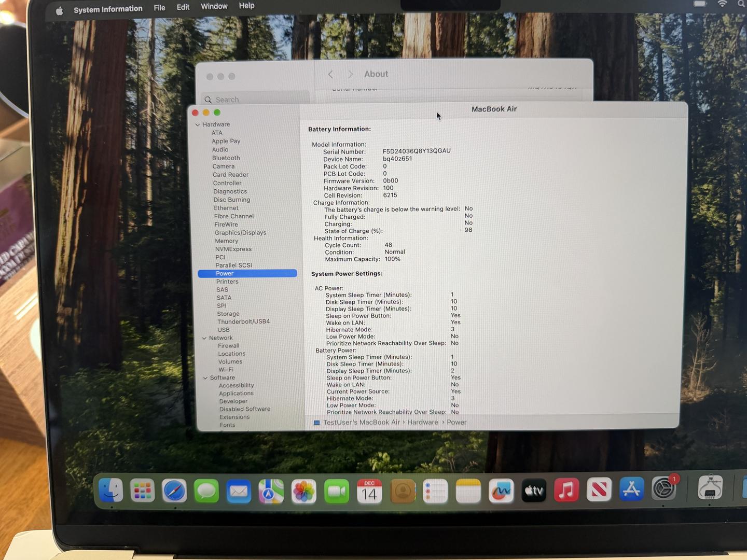Screen dimensions: 747x560
Task: Open System Settings from the Dock
Action: pyautogui.click(x=664, y=489)
